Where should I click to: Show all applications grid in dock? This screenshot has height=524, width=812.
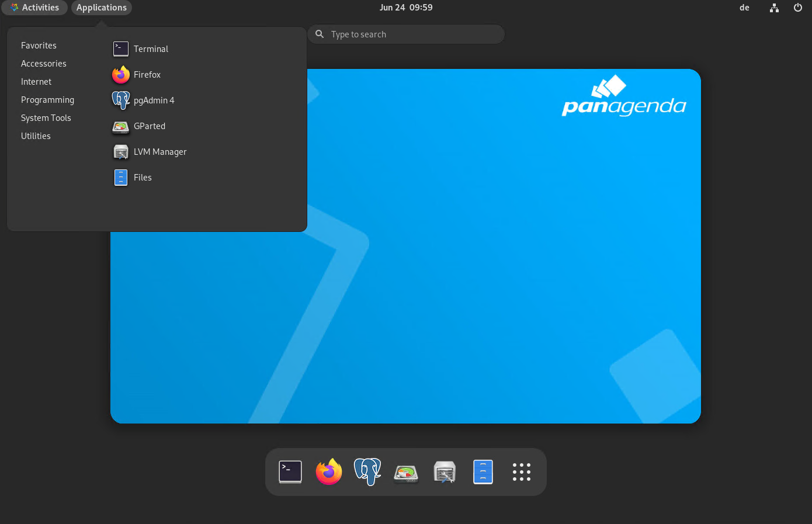[522, 472]
